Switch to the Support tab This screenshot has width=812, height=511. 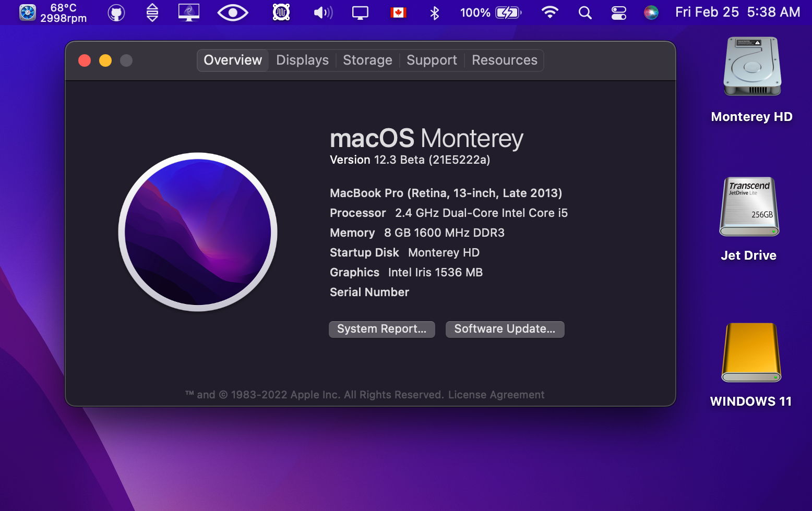coord(432,60)
